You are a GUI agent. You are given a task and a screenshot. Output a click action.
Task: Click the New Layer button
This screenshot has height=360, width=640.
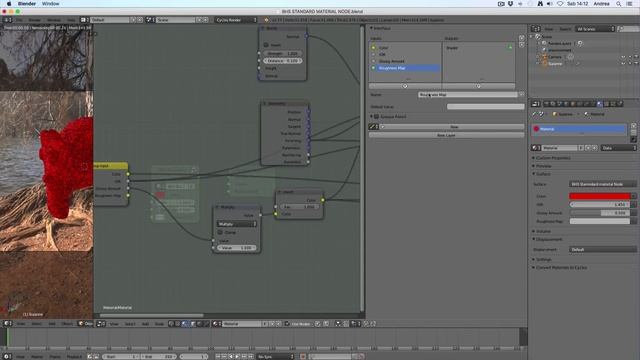point(447,135)
